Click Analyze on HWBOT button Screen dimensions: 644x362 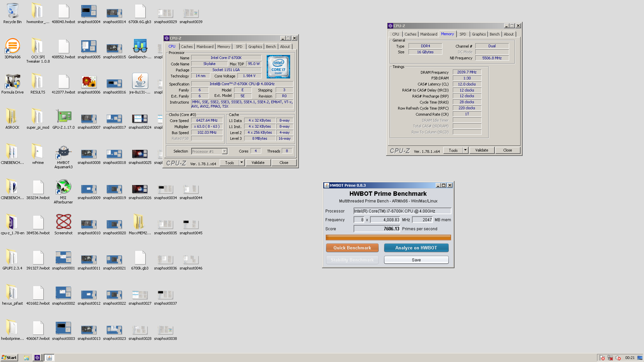pos(416,248)
